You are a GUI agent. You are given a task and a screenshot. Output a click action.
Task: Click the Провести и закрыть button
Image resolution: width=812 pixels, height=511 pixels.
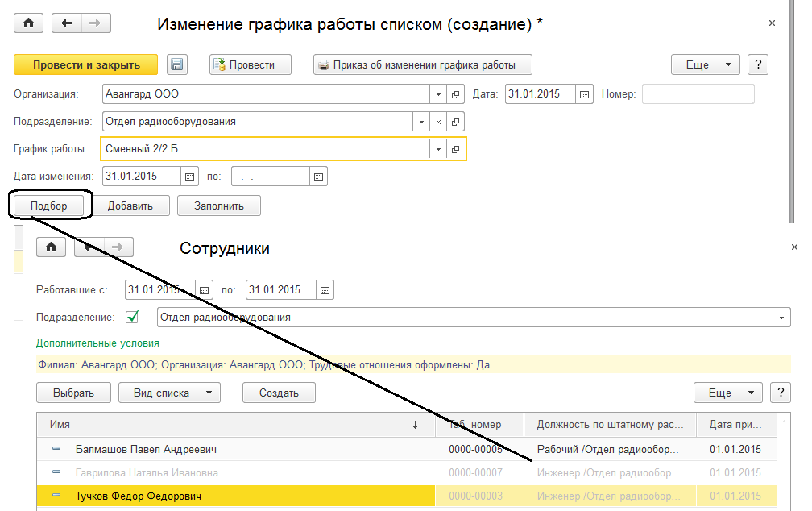pos(86,65)
